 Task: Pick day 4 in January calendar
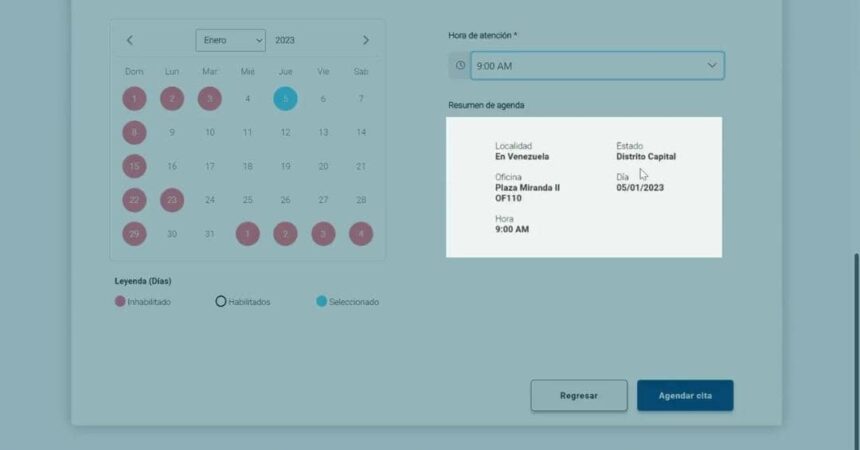[248, 99]
